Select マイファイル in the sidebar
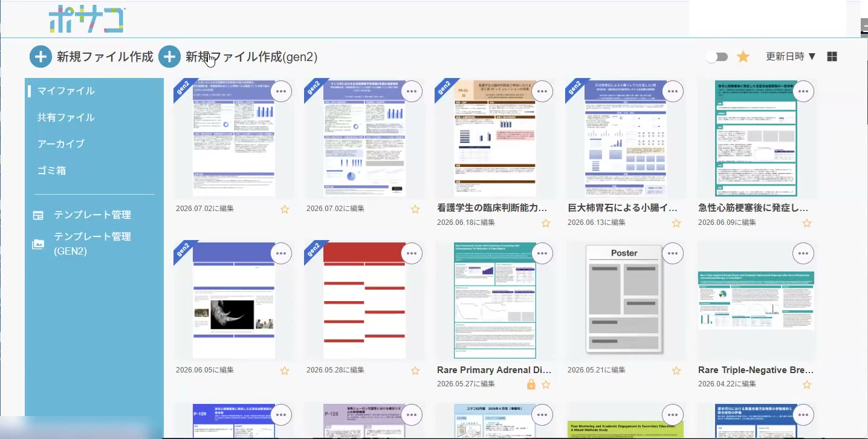Image resolution: width=868 pixels, height=439 pixels. [66, 91]
